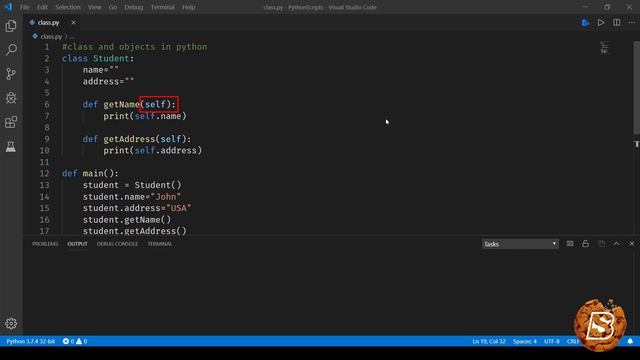Open the Edit menu
This screenshot has height=360, width=640.
[x=42, y=7]
